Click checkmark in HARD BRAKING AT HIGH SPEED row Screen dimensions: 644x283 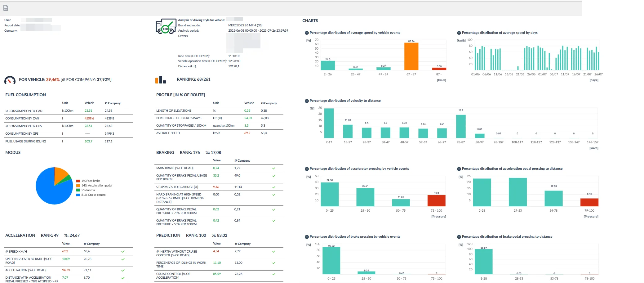(x=274, y=195)
